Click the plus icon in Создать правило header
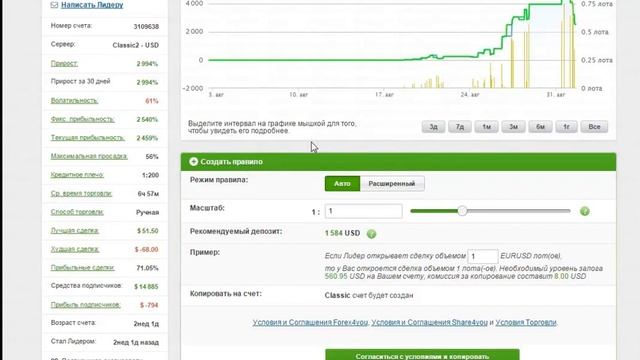 point(193,162)
